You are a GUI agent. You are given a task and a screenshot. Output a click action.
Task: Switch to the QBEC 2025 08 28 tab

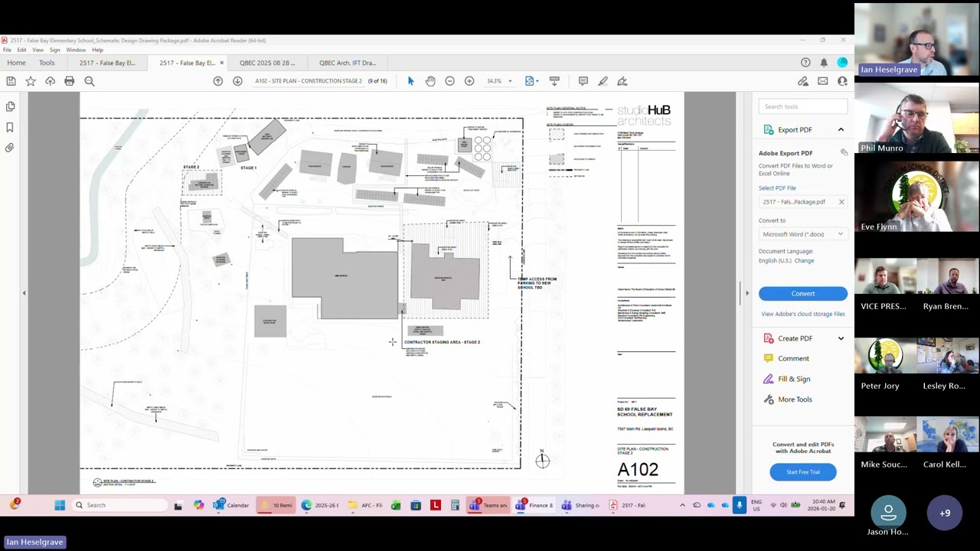pos(267,63)
